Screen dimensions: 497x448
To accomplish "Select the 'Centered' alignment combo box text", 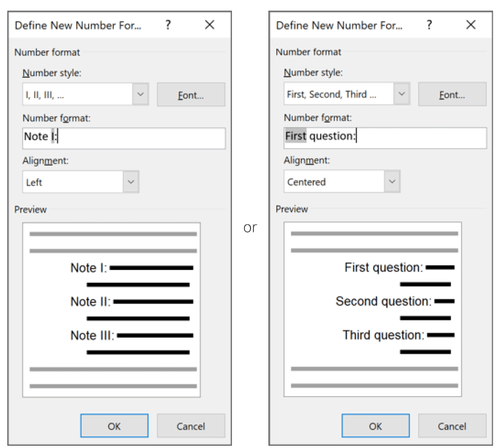I will 306,182.
